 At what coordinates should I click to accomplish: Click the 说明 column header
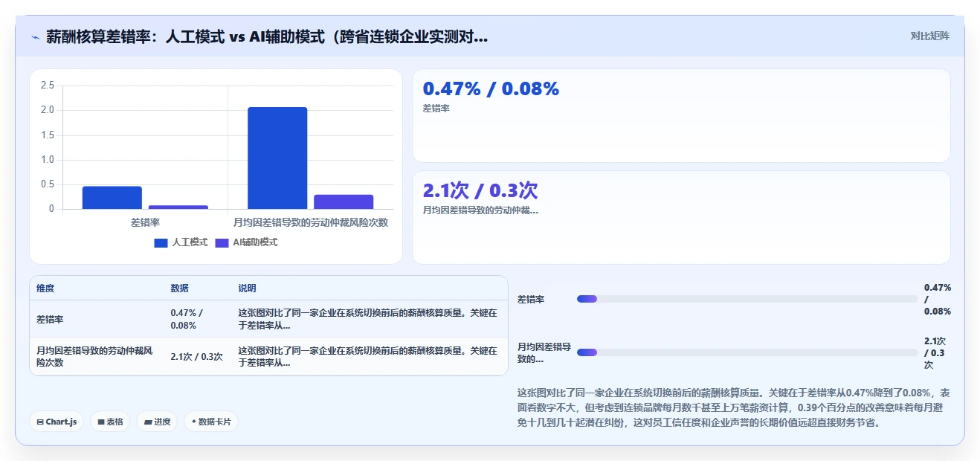[x=247, y=288]
